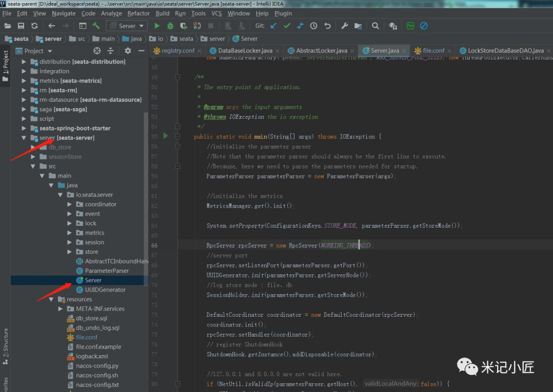Viewport: 553px width, 392px height.
Task: Hide the Project panel with the minus icon
Action: [x=141, y=51]
